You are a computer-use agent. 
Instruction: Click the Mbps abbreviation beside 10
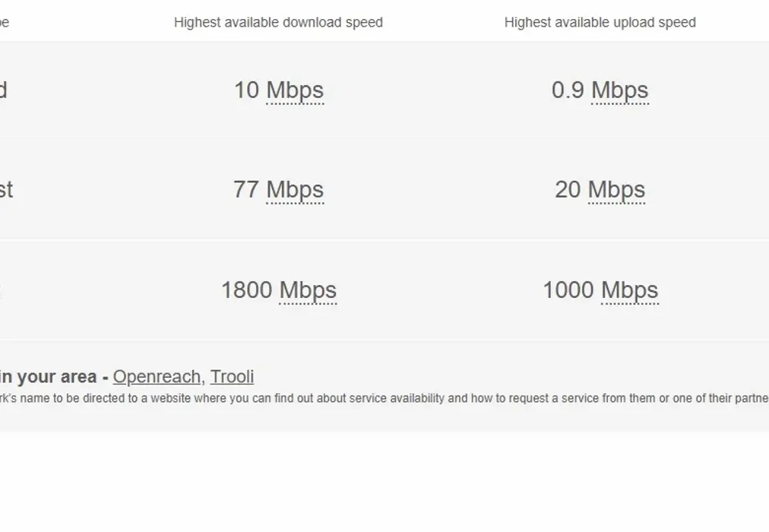point(295,90)
